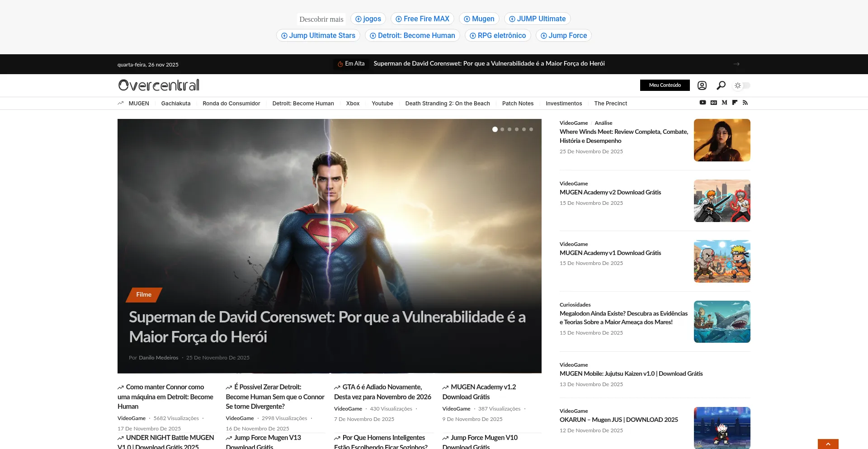Open the Google News social icon
868x449 pixels.
pyautogui.click(x=713, y=103)
